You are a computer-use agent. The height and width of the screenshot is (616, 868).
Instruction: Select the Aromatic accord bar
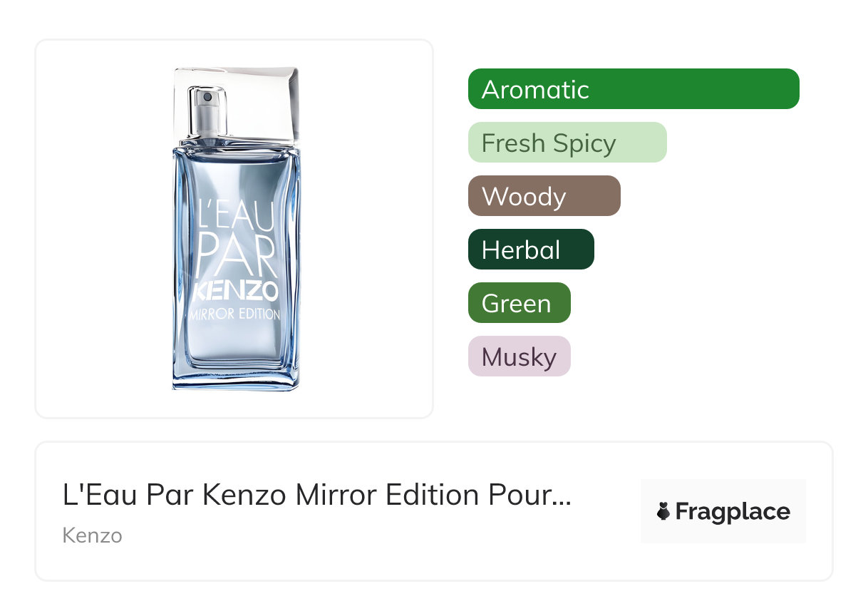coord(633,89)
